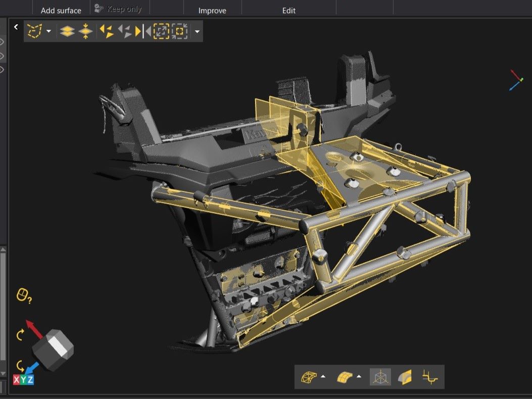Screen dimensions: 532x399
Task: Click the mirror triangles invert icon
Action: pyautogui.click(x=142, y=31)
